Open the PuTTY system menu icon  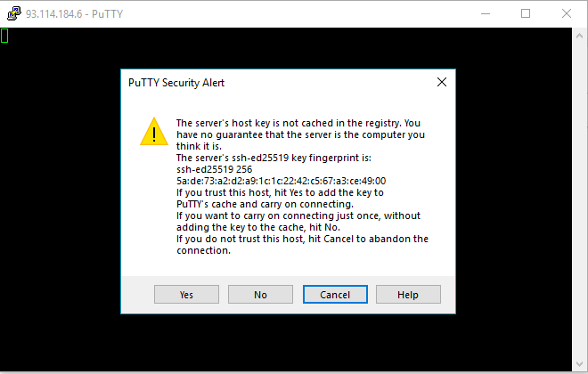(14, 13)
